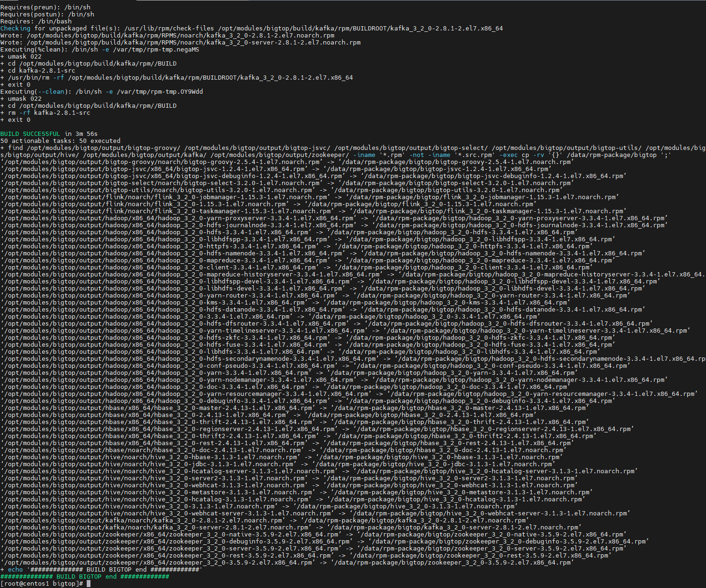Click the zookeeper_3_2_0-native rpm copy line

click(x=312, y=535)
